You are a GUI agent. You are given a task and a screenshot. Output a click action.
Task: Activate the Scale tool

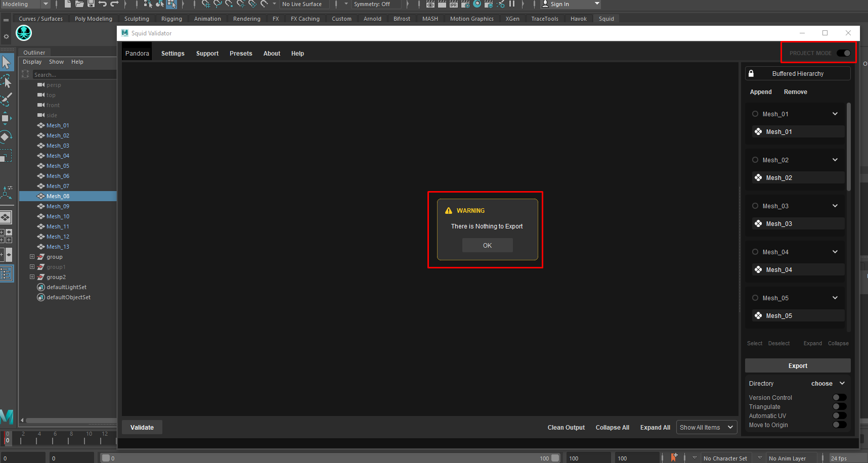click(x=6, y=156)
